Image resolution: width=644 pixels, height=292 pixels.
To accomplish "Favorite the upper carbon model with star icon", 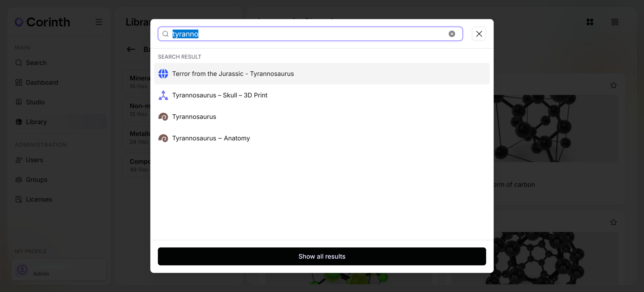I will (x=613, y=85).
